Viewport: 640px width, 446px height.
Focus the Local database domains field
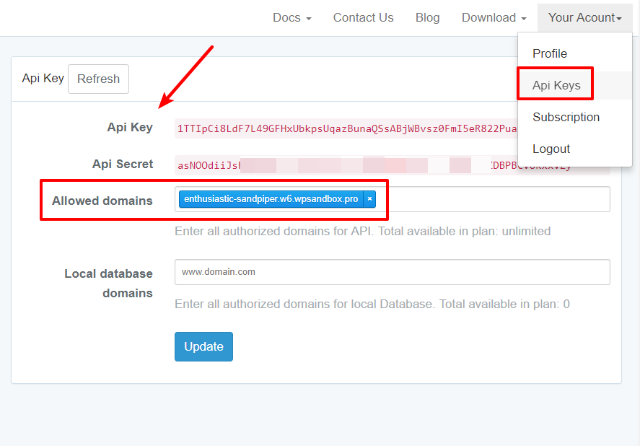392,272
